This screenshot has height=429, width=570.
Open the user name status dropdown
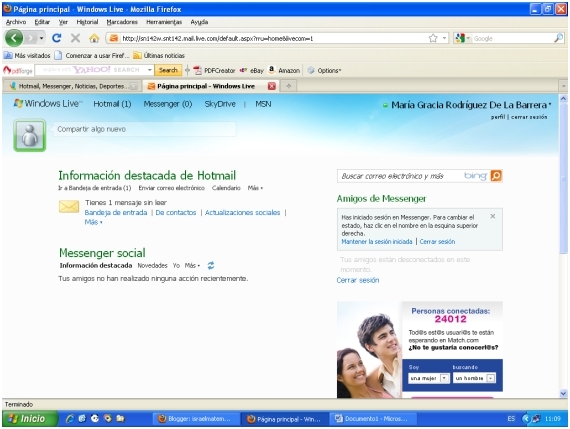471,105
